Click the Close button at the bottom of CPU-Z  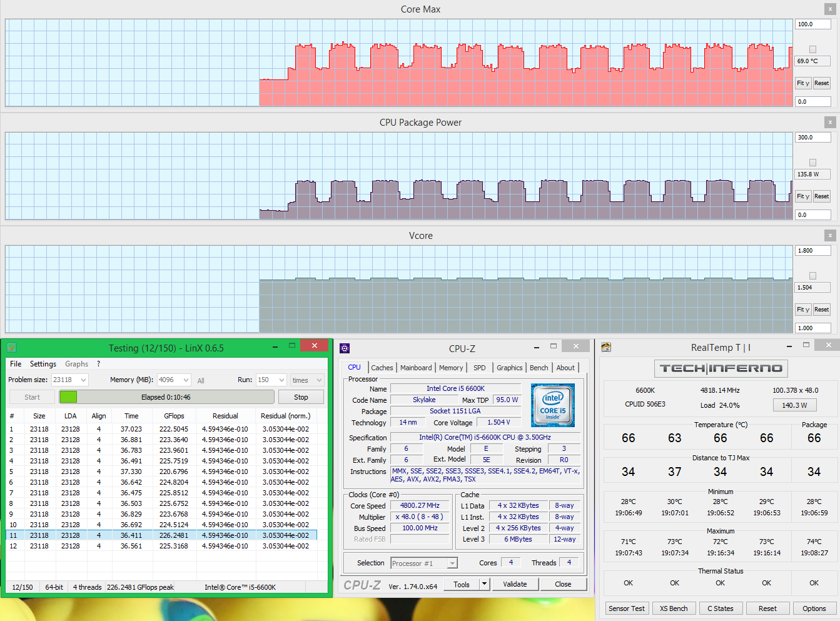coord(563,584)
